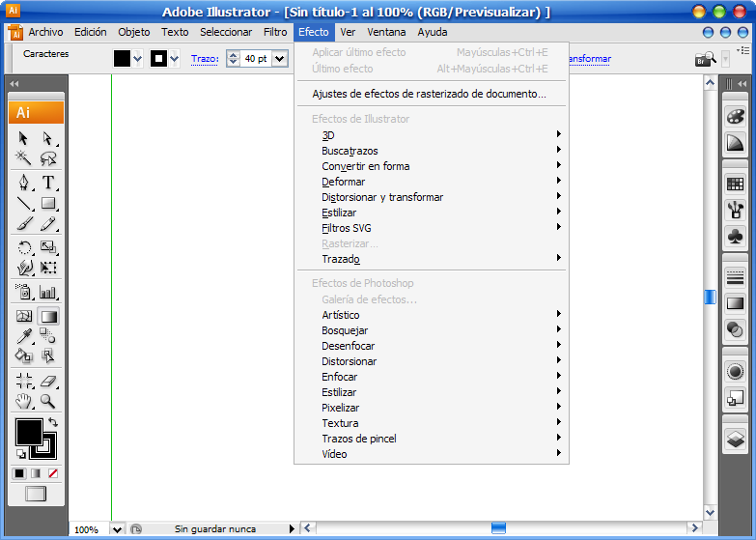Open the Distorsionar y transformar submenu
This screenshot has width=756, height=540.
pos(382,197)
